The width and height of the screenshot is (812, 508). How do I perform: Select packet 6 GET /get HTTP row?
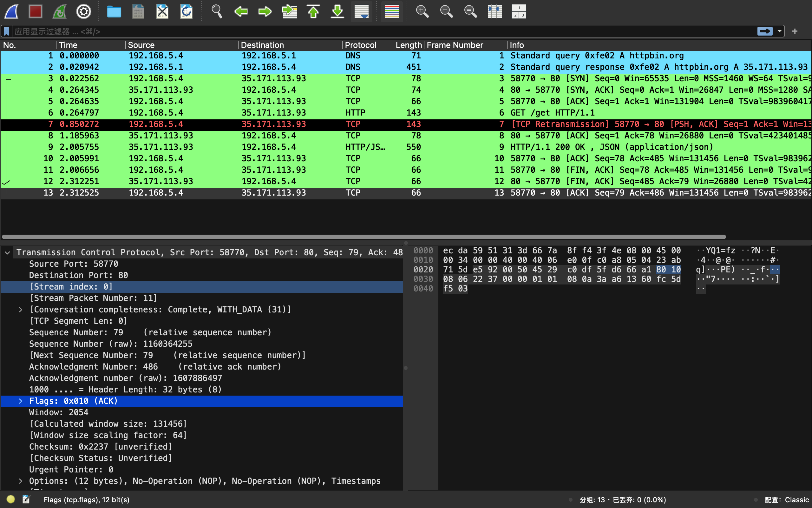pyautogui.click(x=406, y=113)
